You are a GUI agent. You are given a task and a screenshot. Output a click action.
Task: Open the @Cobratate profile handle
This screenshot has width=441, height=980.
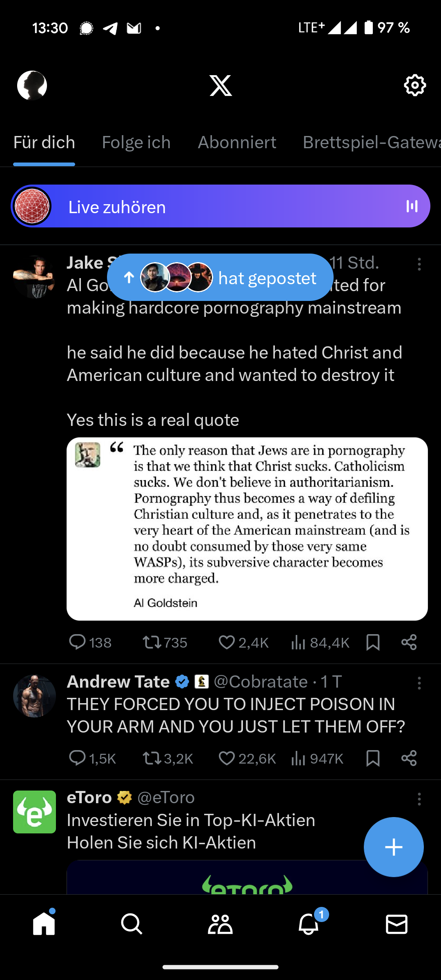[x=261, y=682]
